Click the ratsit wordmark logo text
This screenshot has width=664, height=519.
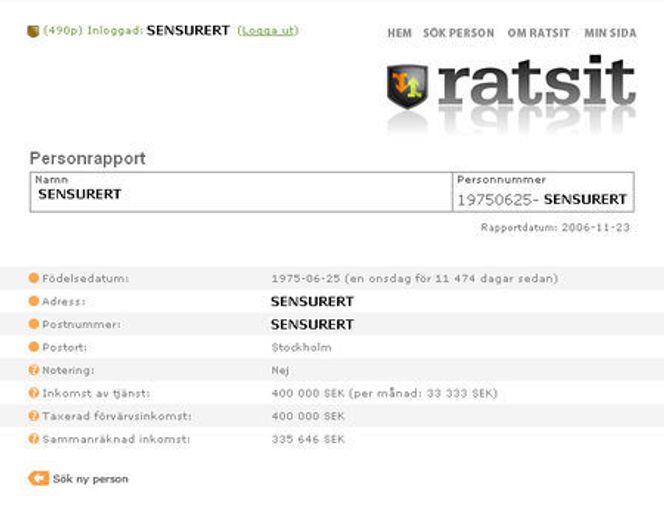click(537, 81)
